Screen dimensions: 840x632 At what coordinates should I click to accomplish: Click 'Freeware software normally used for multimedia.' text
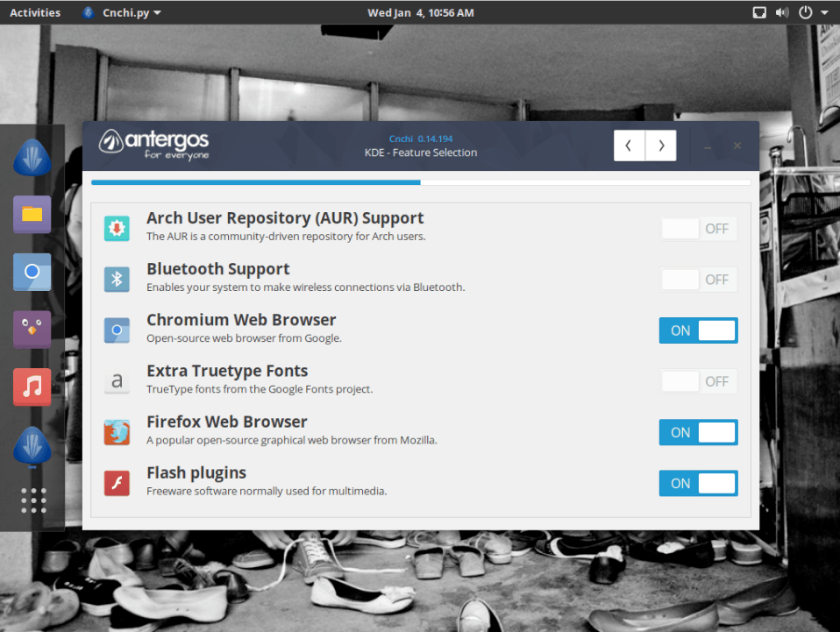coord(267,491)
